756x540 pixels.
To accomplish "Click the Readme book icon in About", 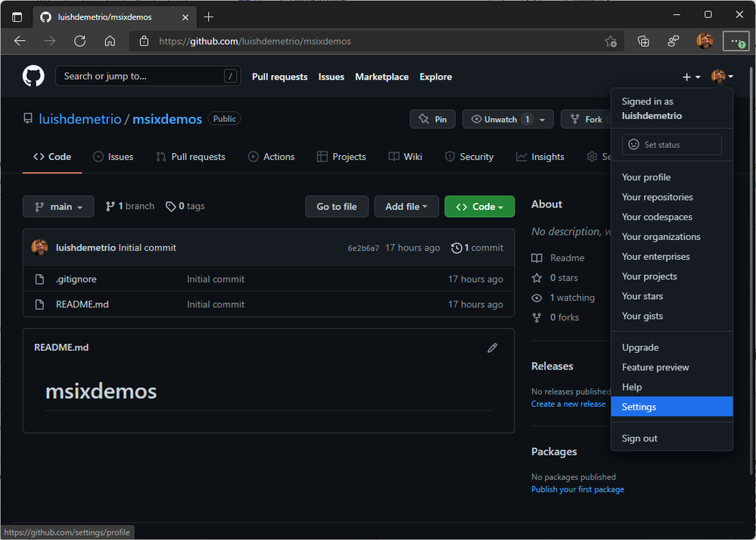I will pos(537,258).
